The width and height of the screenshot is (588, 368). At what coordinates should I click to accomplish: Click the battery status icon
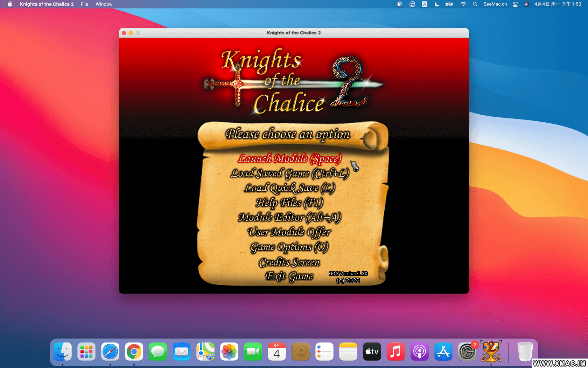click(449, 4)
